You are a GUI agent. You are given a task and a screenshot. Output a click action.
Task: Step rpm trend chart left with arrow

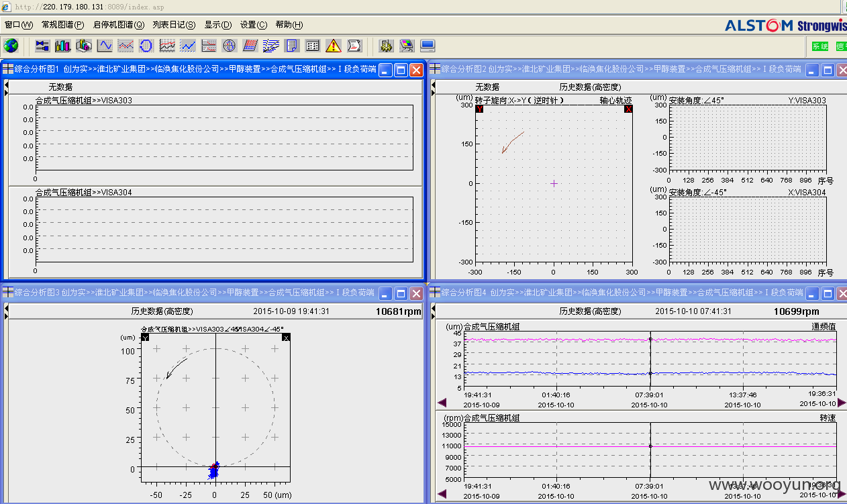[442, 493]
